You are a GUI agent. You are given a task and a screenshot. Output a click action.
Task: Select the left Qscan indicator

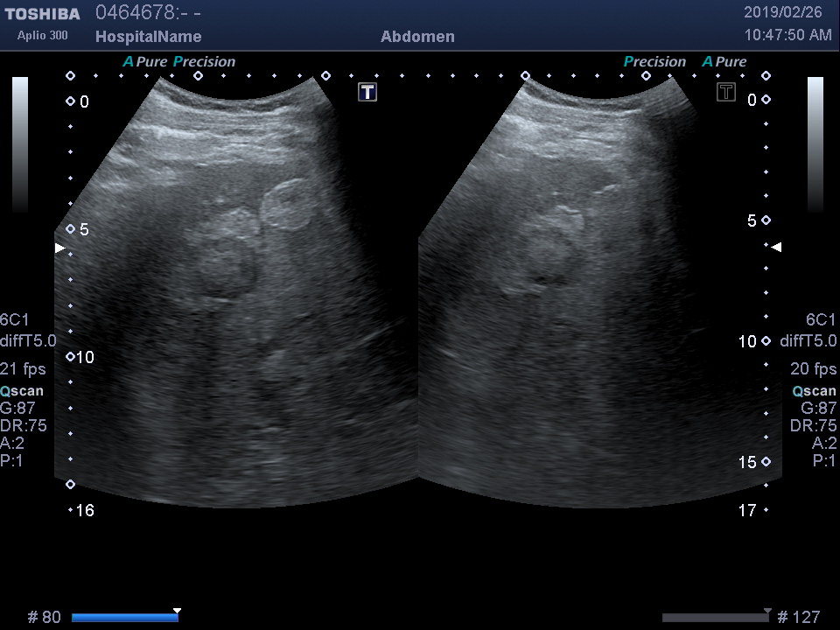pyautogui.click(x=22, y=391)
